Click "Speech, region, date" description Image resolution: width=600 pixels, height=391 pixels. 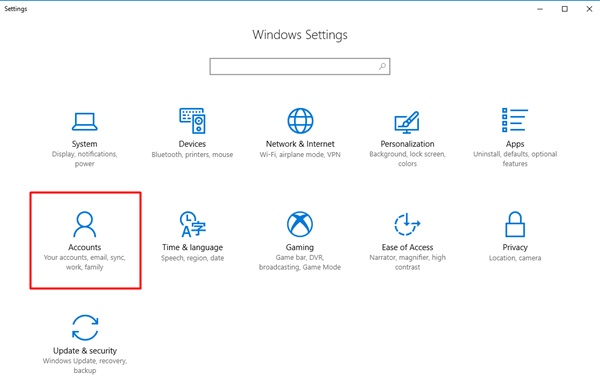click(192, 258)
